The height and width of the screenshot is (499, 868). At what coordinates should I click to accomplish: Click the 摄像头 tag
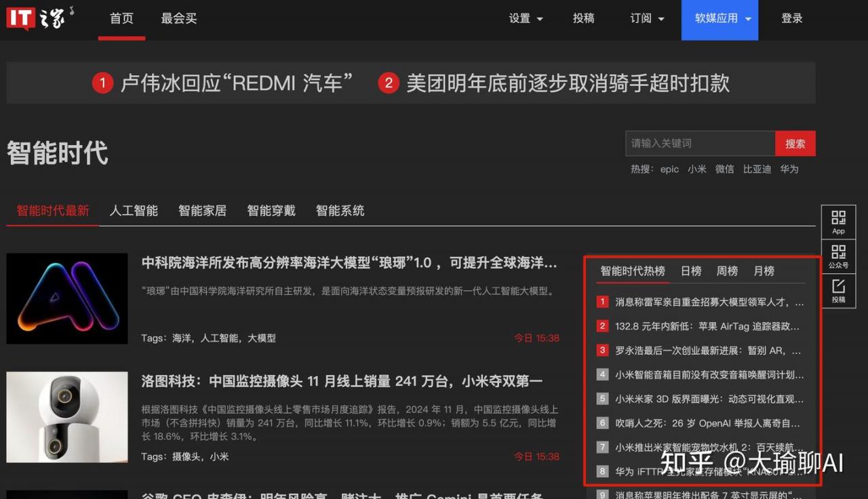click(x=186, y=456)
